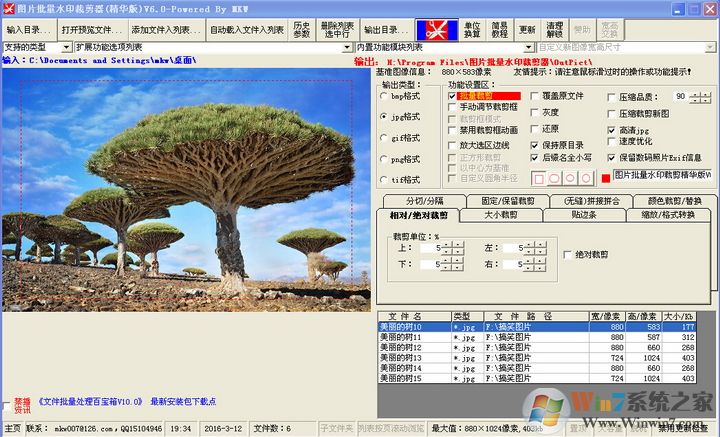Viewport: 720px width, 437px height.
Task: Select the ellipse crop shape icon
Action: (570, 178)
